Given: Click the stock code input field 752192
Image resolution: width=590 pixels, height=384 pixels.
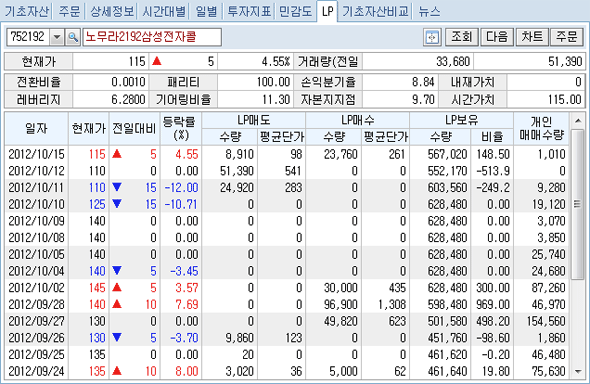Looking at the screenshot, I should (x=28, y=37).
